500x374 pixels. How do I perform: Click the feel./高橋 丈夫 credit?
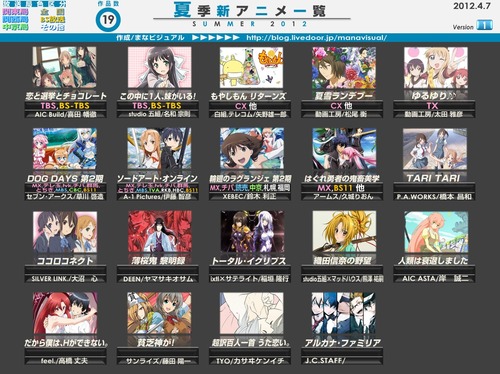64,361
